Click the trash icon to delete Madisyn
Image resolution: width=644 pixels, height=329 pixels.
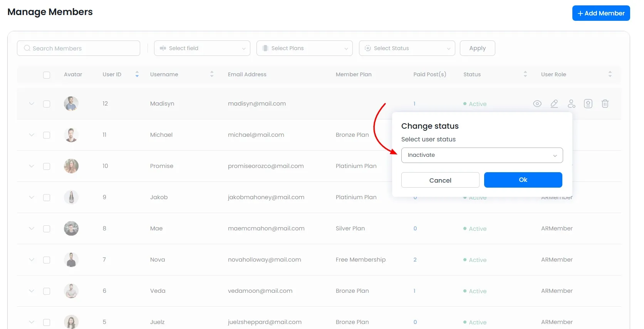point(605,104)
